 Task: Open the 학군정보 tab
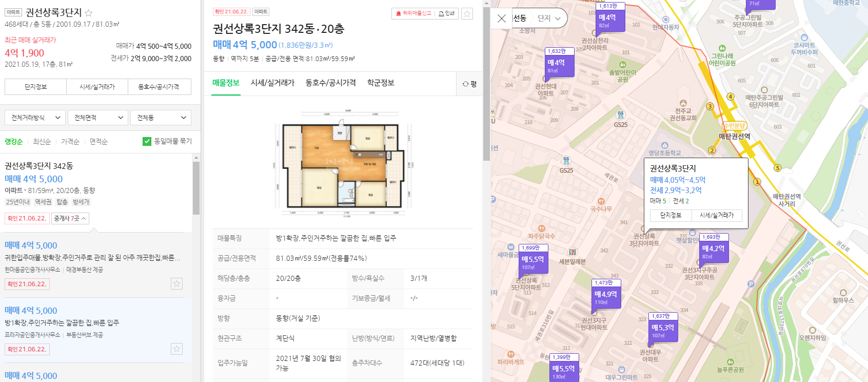(x=381, y=83)
